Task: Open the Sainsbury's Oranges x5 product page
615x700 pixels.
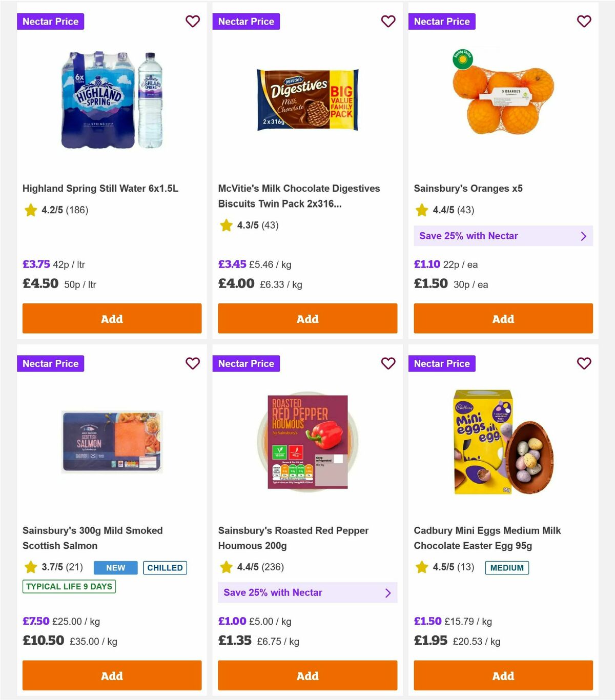Action: point(468,188)
